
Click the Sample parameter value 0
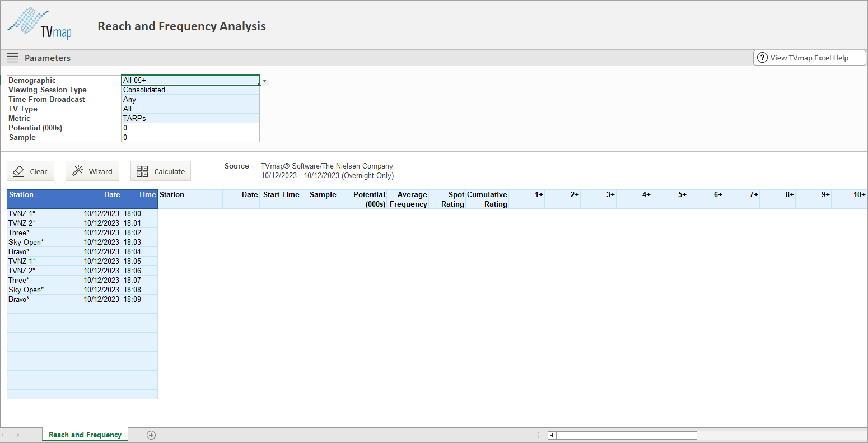(190, 137)
